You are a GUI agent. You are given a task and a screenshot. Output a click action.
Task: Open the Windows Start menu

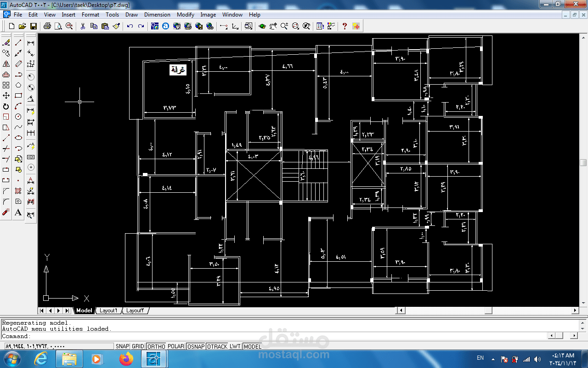(x=12, y=359)
